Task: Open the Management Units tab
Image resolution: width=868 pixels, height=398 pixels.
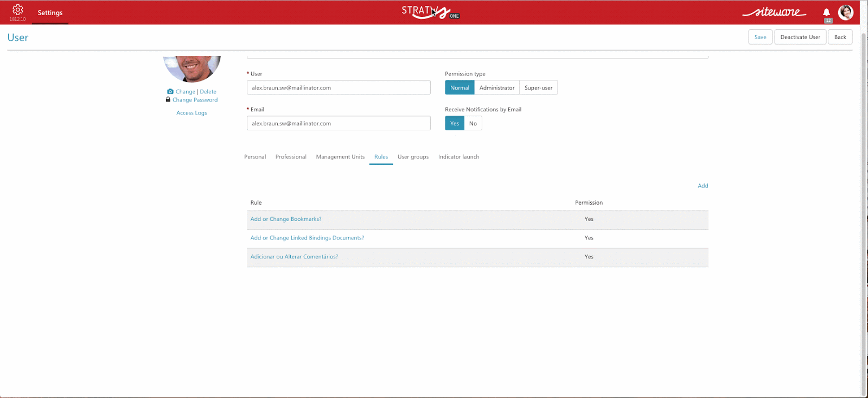Action: click(x=340, y=157)
